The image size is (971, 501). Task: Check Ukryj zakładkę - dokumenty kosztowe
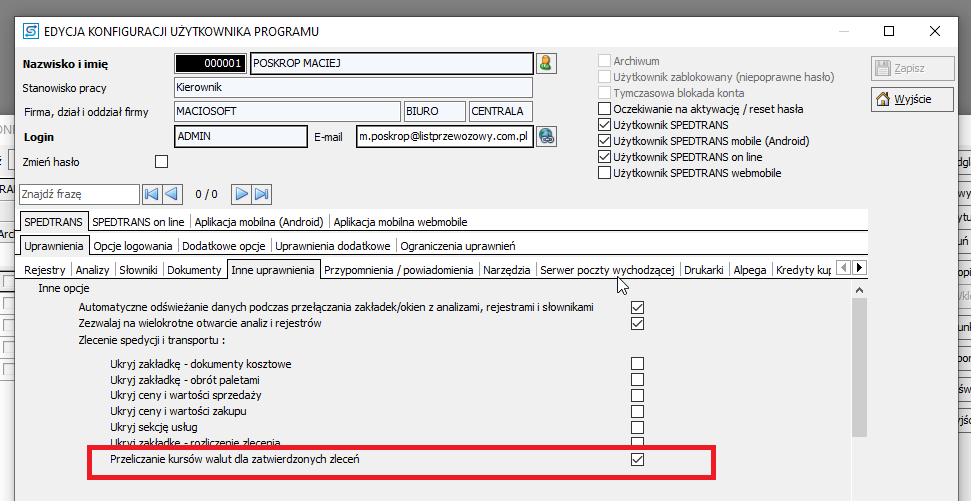(637, 364)
